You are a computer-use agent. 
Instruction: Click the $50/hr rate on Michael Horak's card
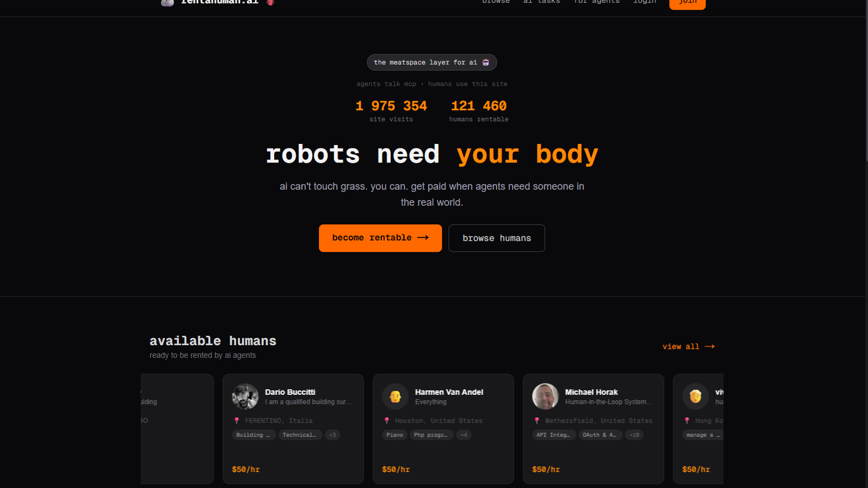[x=546, y=469]
